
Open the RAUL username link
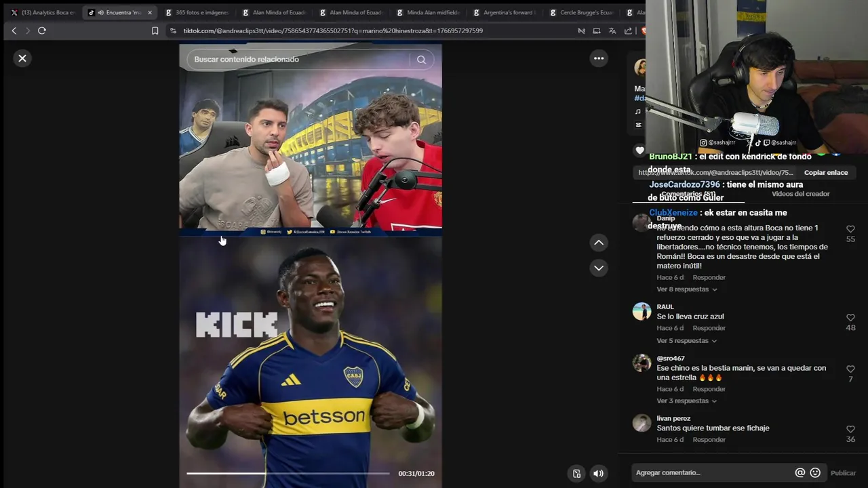tap(665, 307)
